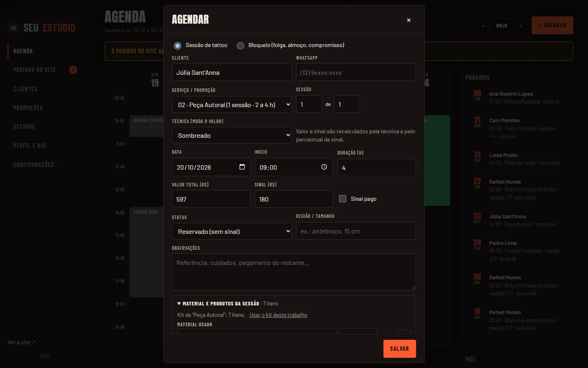The width and height of the screenshot is (588, 368).
Task: Click the + Agendar button in the header
Action: (x=552, y=25)
